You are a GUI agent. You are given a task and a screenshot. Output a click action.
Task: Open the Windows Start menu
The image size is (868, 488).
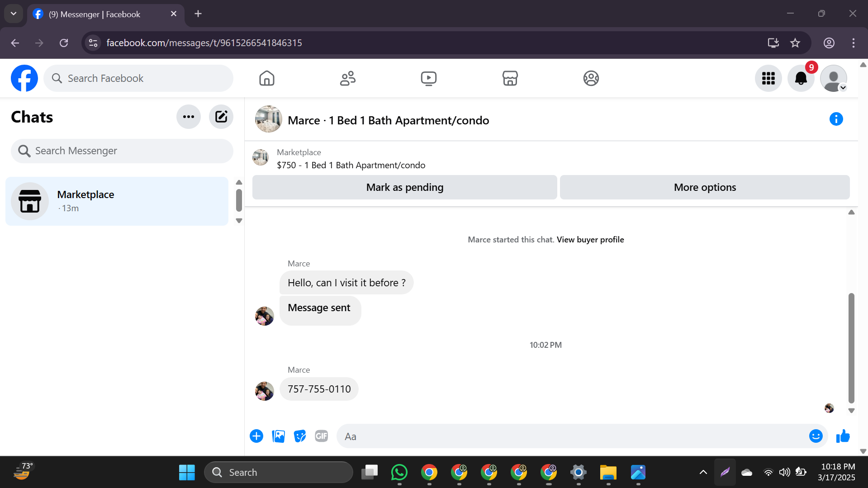pos(187,472)
